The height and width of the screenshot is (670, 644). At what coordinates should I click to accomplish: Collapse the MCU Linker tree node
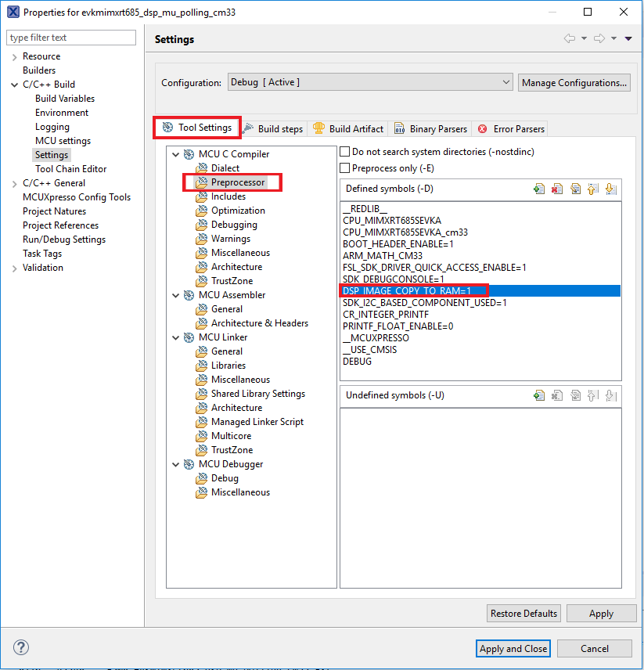[176, 337]
